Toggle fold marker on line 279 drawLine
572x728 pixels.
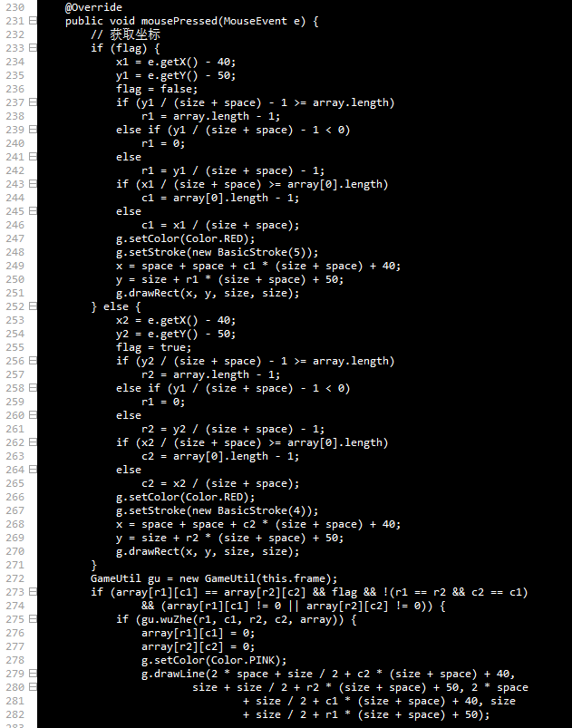pyautogui.click(x=33, y=674)
